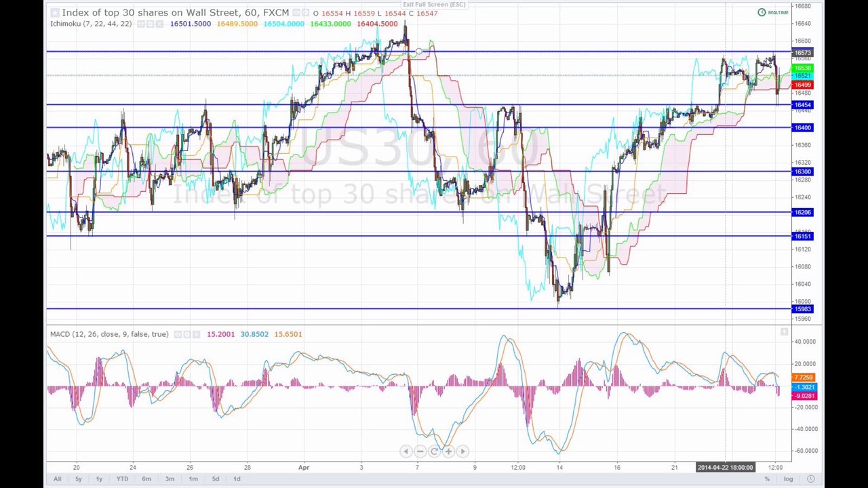Zoom in chart with plus button
This screenshot has width=868, height=488.
(x=448, y=451)
